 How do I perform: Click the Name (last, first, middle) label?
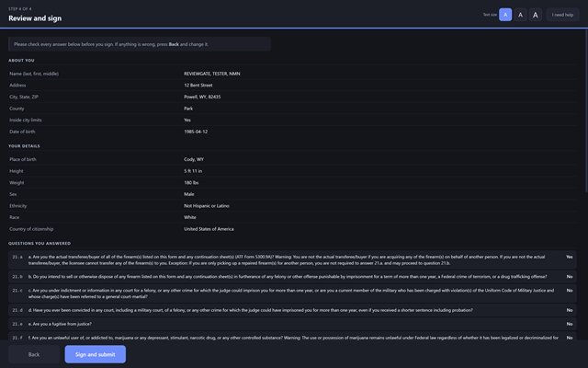pos(34,74)
